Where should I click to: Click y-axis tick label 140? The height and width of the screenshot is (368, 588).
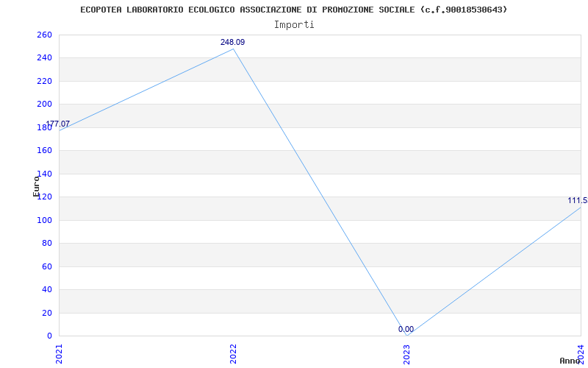tap(44, 174)
